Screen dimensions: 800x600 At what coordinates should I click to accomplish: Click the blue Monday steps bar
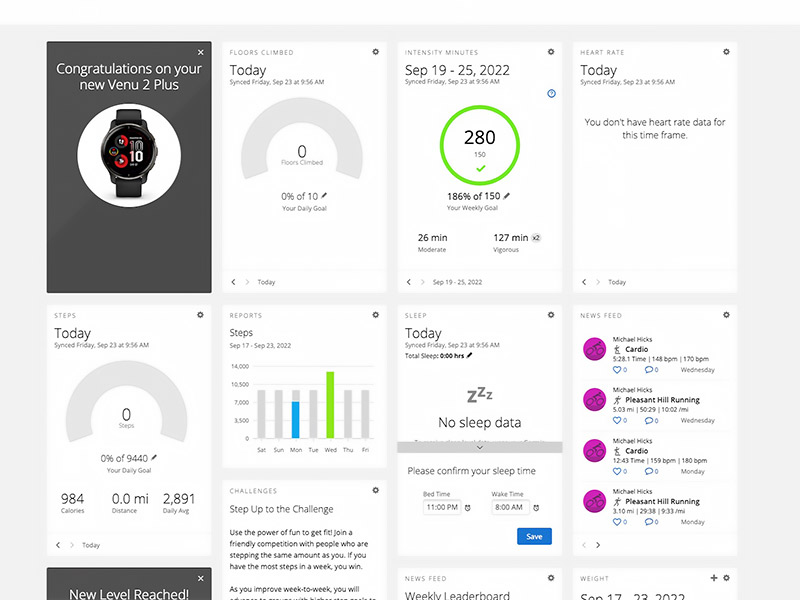click(x=295, y=419)
